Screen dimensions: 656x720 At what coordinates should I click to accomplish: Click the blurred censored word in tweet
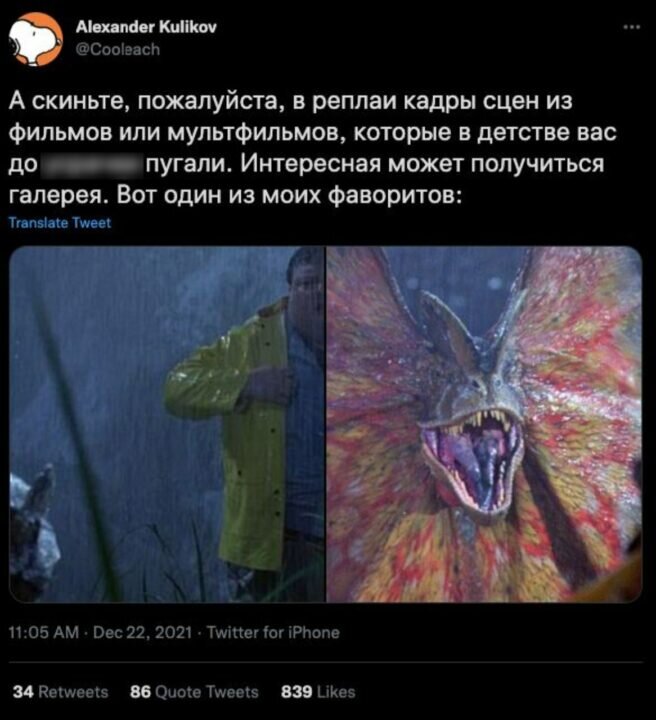coord(92,165)
